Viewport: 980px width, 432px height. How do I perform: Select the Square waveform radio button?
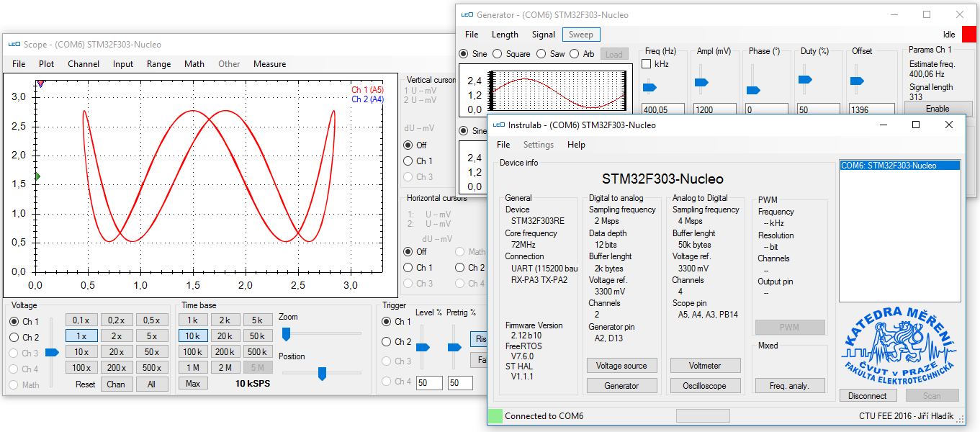click(x=498, y=54)
